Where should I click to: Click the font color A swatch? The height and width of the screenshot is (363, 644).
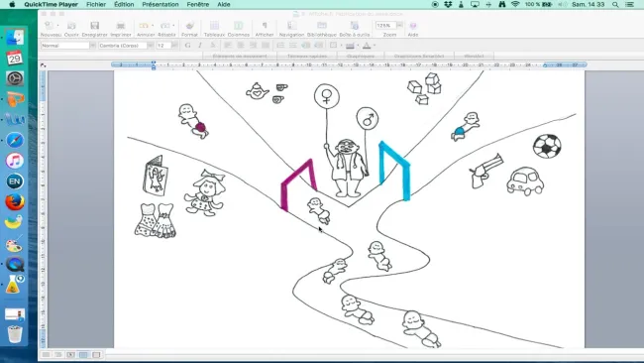367,46
